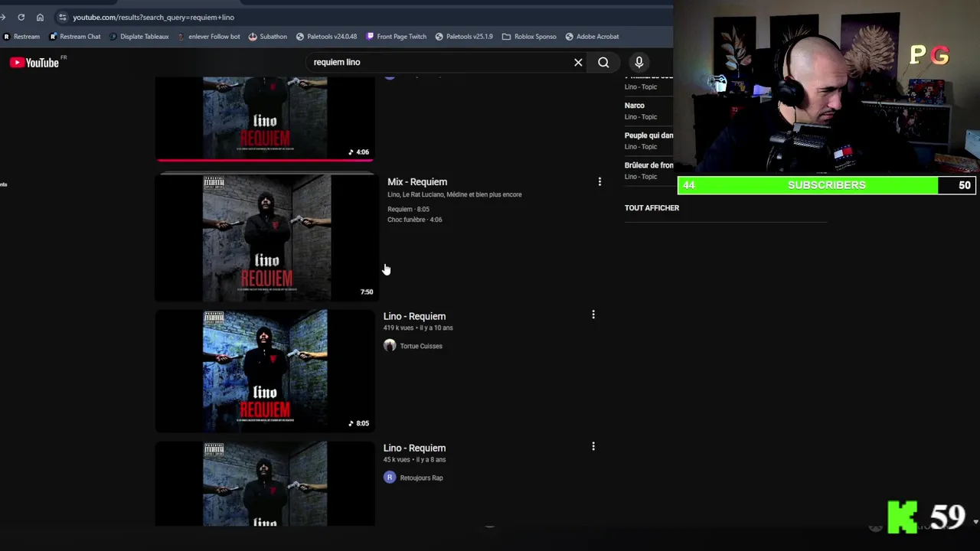Open the Paletools v25.1.9 bookmark
This screenshot has height=551, width=980.
coord(464,36)
